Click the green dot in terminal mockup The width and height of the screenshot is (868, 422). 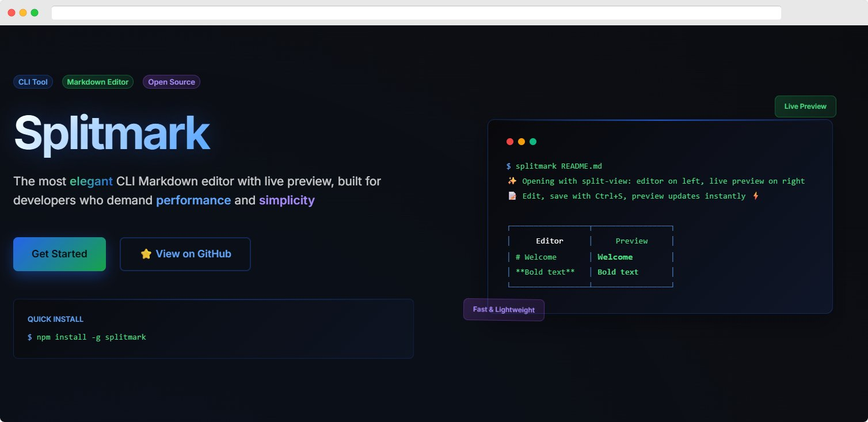tap(533, 142)
